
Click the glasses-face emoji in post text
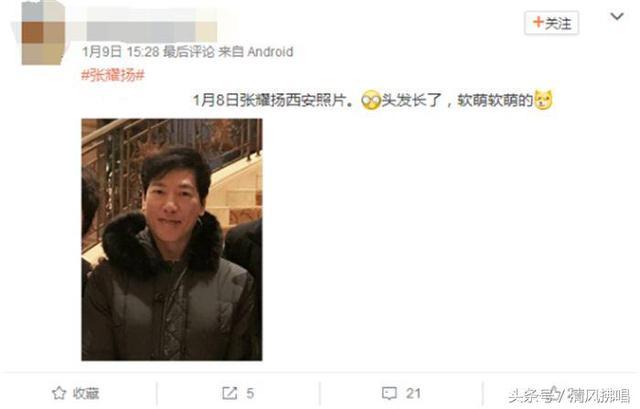coord(371,100)
